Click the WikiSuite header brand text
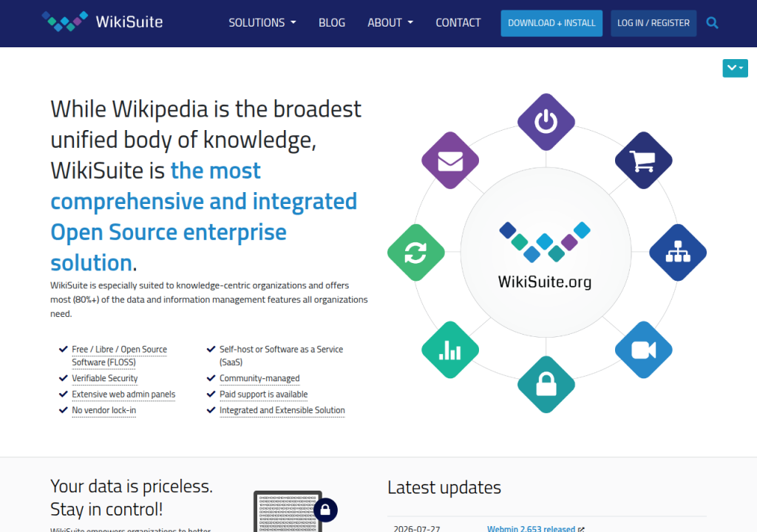Viewport: 757px width, 532px height. click(x=129, y=22)
